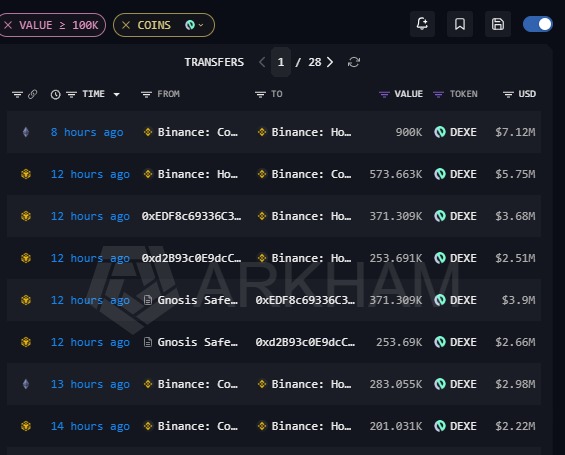This screenshot has height=455, width=565.
Task: Open the USD column filter
Action: click(508, 94)
